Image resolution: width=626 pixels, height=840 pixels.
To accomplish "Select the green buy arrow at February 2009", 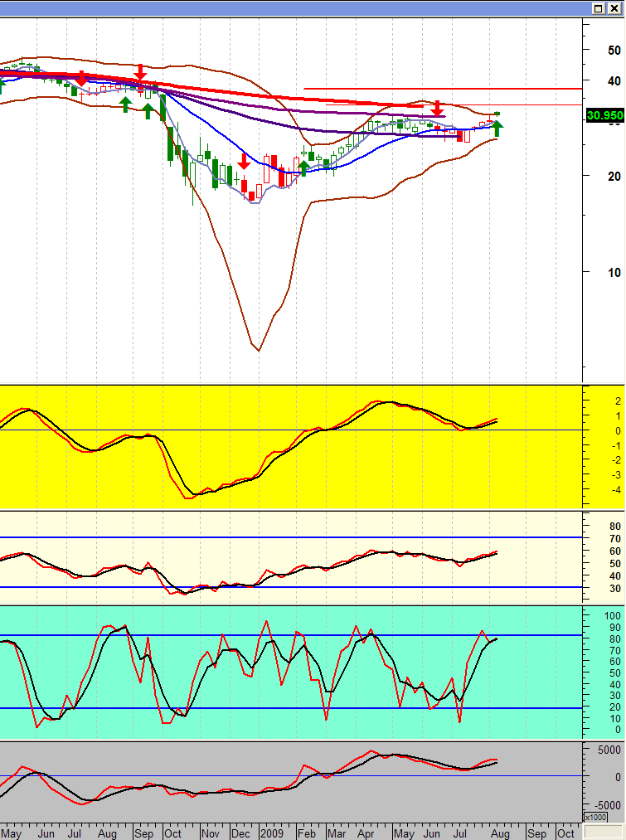I will [303, 168].
